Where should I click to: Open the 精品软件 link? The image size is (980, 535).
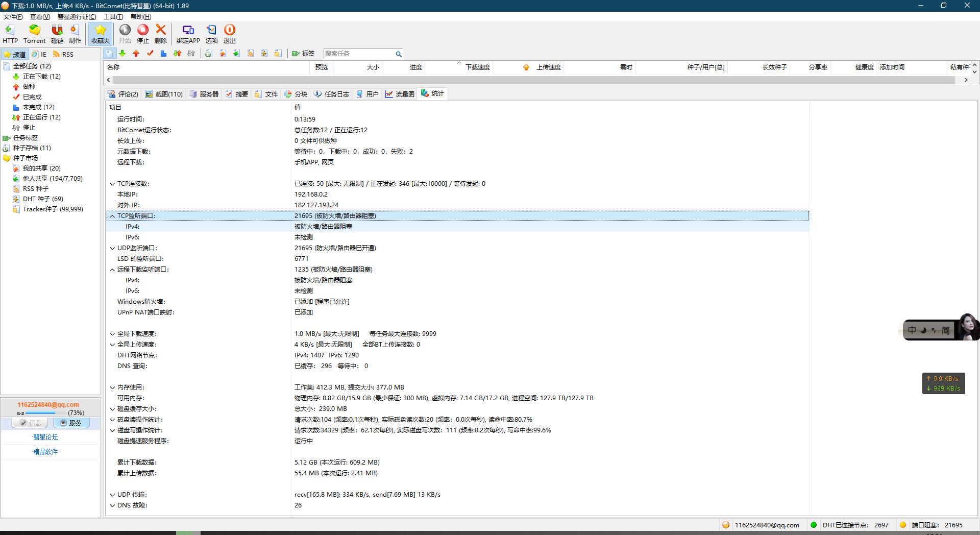(x=45, y=452)
